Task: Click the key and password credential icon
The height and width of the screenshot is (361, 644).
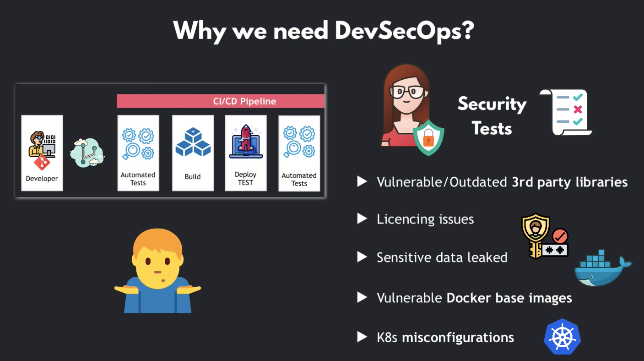Action: point(545,237)
